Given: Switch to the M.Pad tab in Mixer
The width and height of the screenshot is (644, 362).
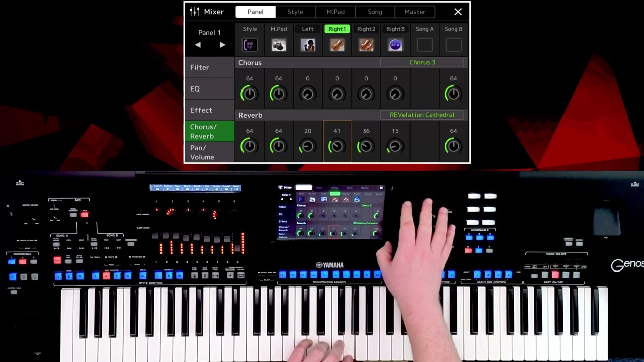Looking at the screenshot, I should [x=335, y=12].
